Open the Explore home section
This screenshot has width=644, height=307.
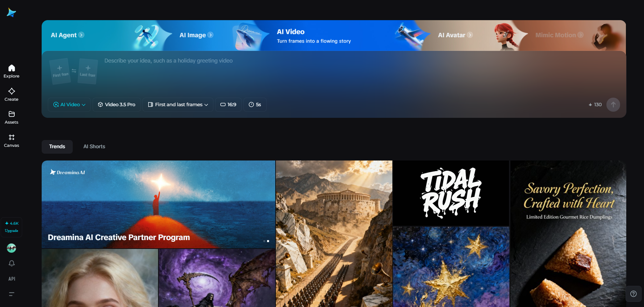(12, 71)
